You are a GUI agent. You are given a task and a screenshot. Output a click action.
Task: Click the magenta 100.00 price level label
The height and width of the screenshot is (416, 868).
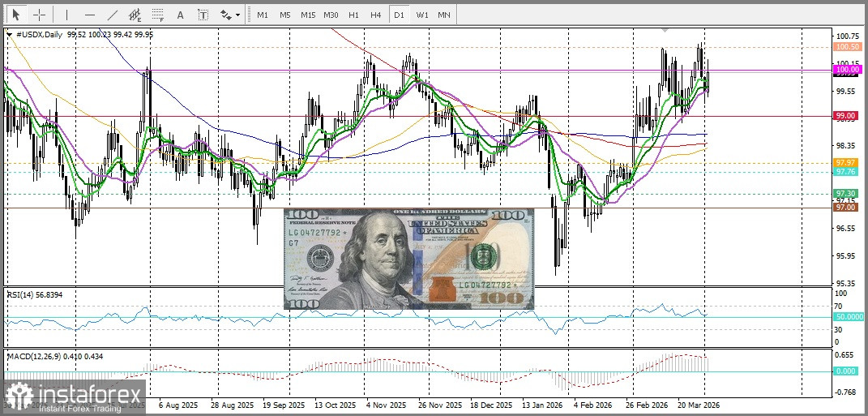tap(847, 70)
